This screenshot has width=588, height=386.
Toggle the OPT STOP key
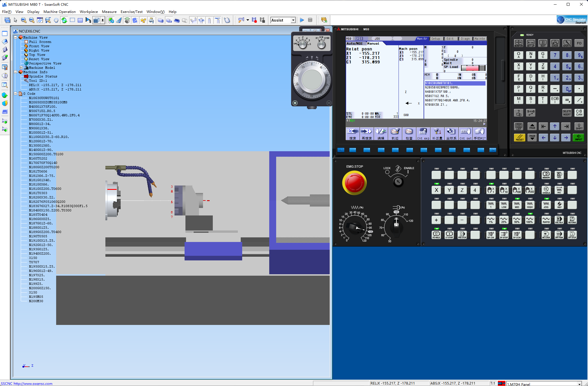coord(572,235)
